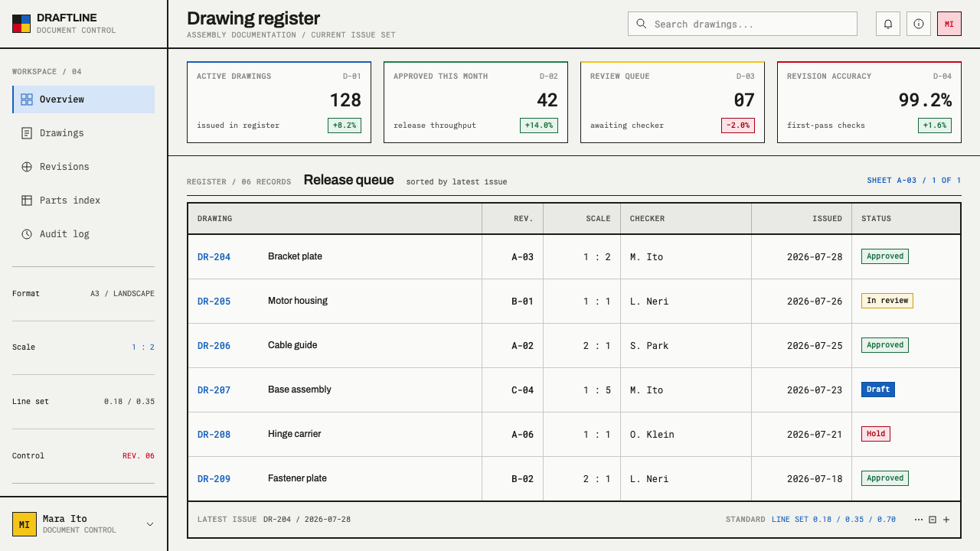Screen dimensions: 980x551
Task: Click the collapse minus-box icon in footer
Action: 933,520
